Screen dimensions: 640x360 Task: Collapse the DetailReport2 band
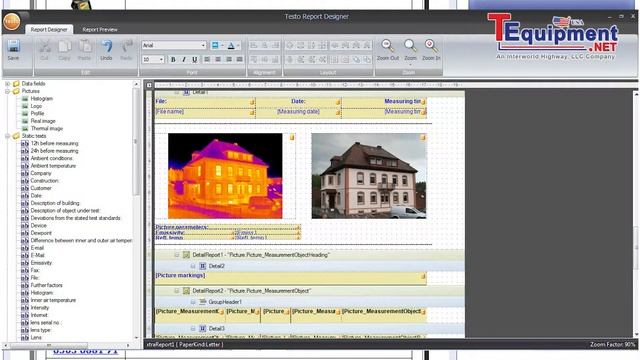pyautogui.click(x=177, y=291)
